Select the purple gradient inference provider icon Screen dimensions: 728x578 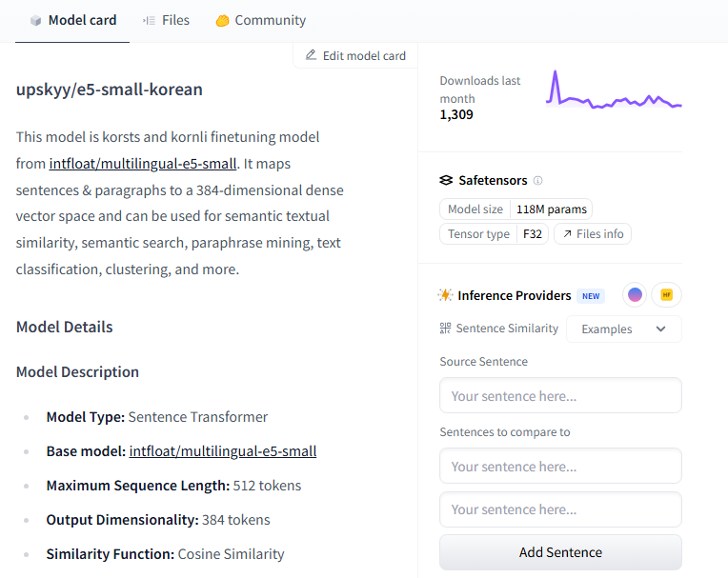click(x=635, y=295)
